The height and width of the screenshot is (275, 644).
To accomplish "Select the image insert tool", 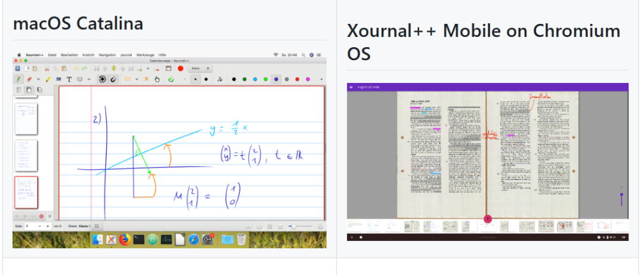I will coord(58,79).
